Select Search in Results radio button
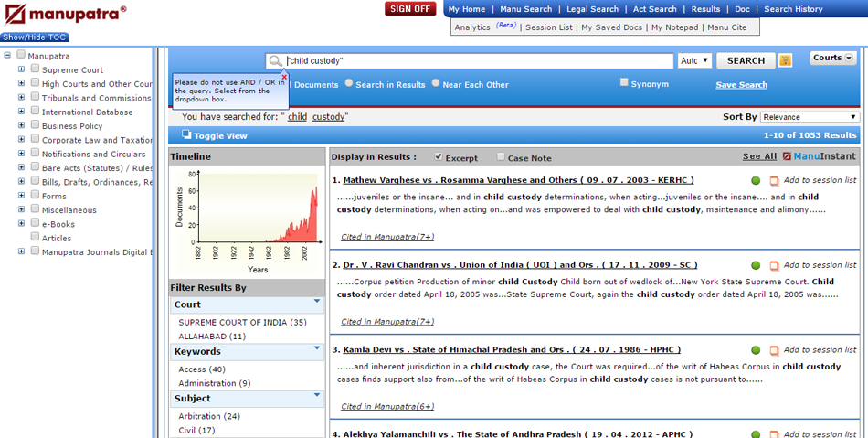868x438 pixels. (349, 83)
